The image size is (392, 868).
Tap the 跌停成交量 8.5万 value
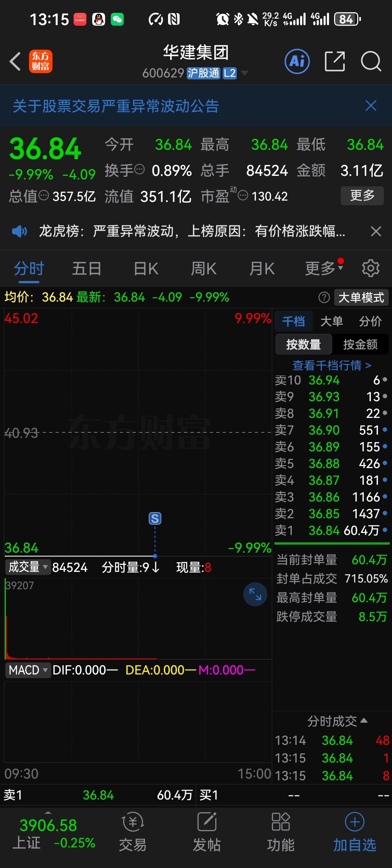(x=372, y=617)
